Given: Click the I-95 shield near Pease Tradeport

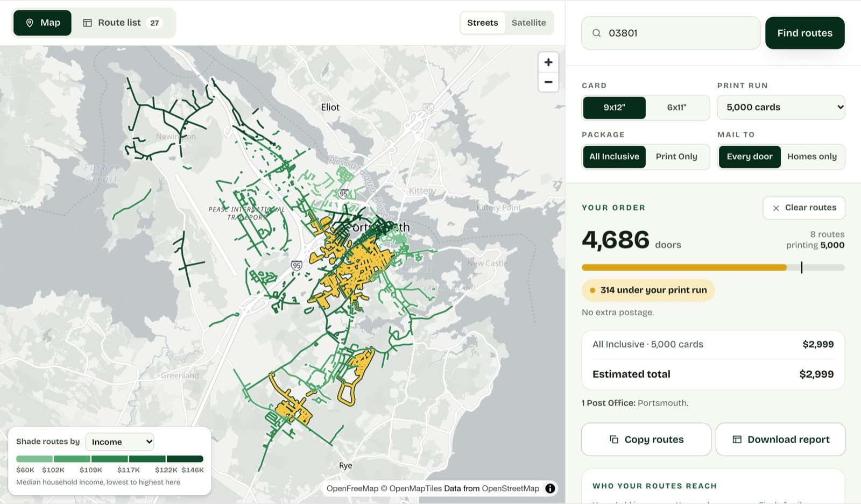Looking at the screenshot, I should pyautogui.click(x=297, y=265).
